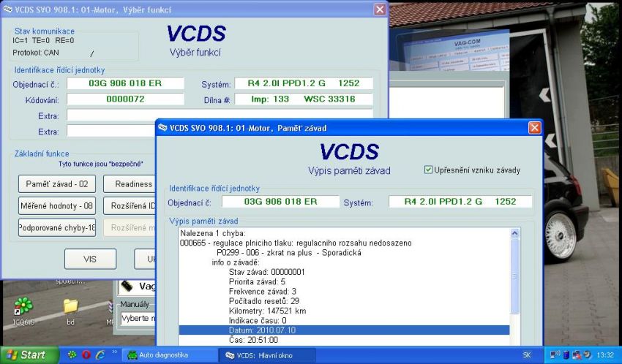Switch to the VCDS: Hlavní okno taskbar item
Image resolution: width=622 pixels, height=364 pixels.
point(267,355)
